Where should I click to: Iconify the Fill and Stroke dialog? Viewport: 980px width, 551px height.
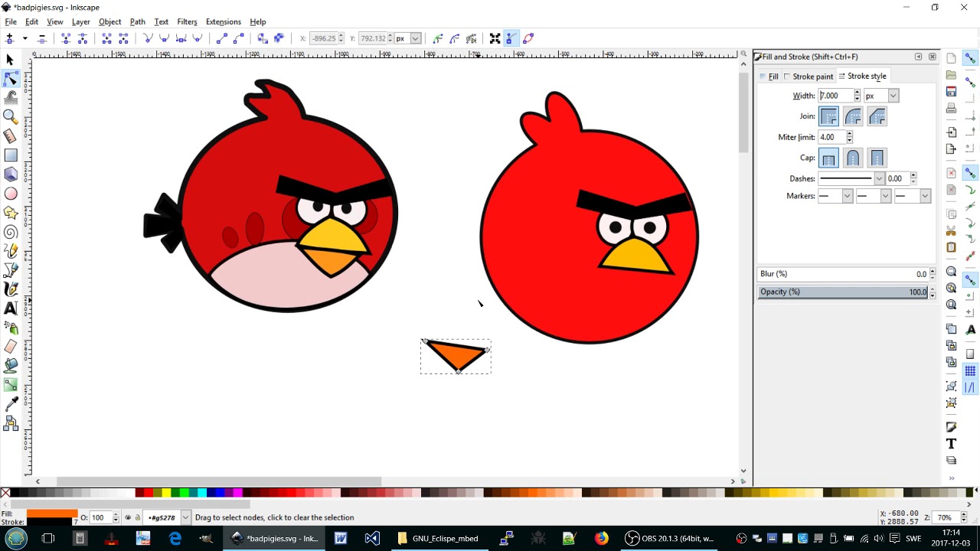[918, 57]
